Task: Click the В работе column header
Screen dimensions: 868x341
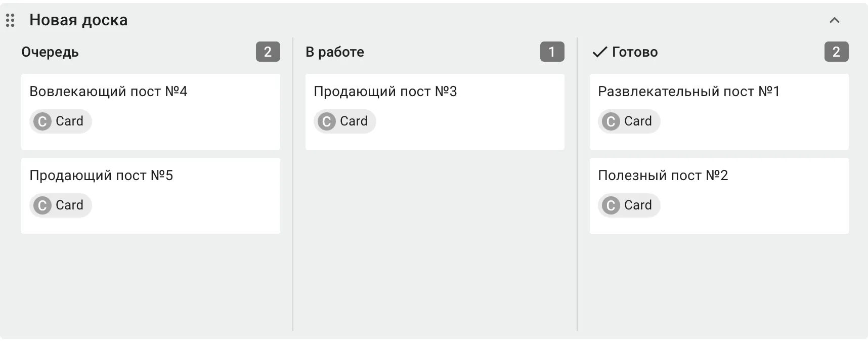Action: click(x=334, y=52)
